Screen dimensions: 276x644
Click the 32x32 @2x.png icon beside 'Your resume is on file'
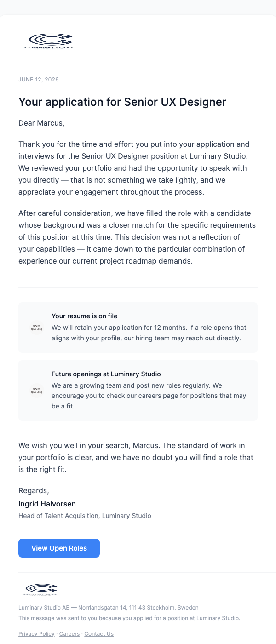(36, 328)
